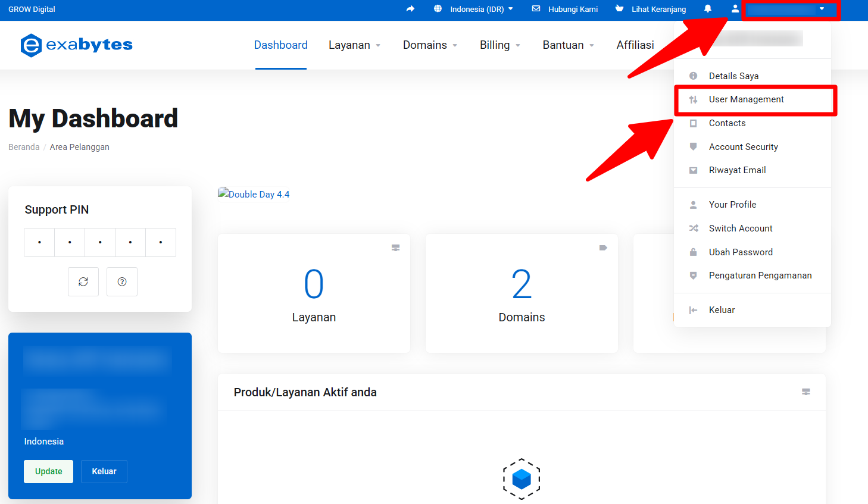Screen dimensions: 868x504
Task: Click the sliders icon beside User Management
Action: (x=693, y=99)
